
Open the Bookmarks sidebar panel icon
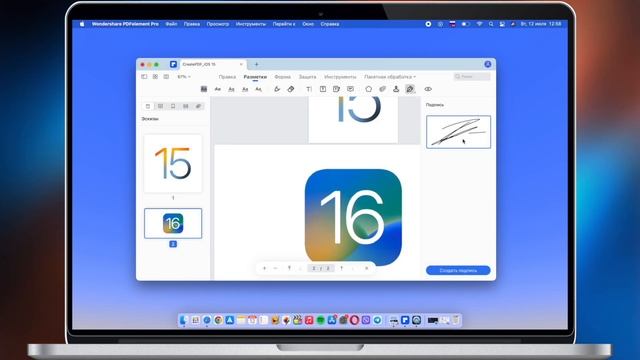[x=173, y=106]
